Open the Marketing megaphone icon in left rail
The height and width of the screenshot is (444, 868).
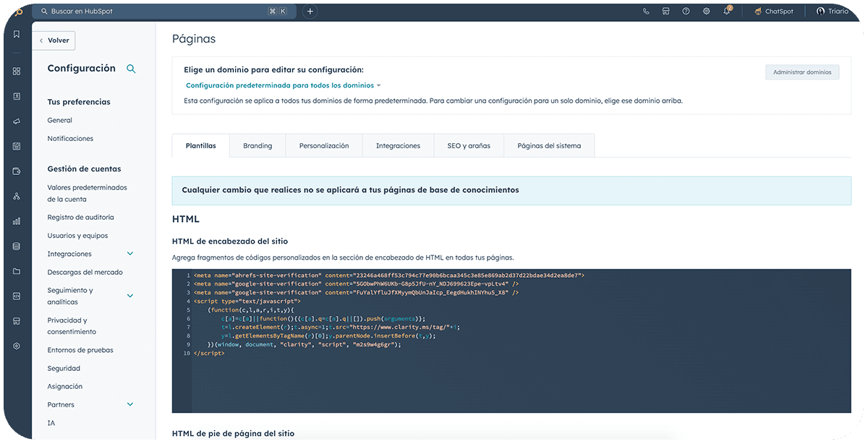pos(17,121)
